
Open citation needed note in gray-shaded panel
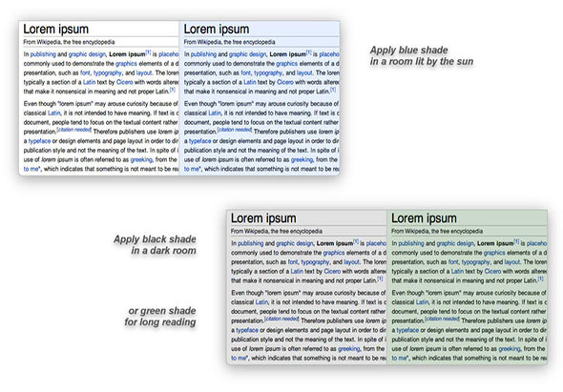[x=281, y=319]
